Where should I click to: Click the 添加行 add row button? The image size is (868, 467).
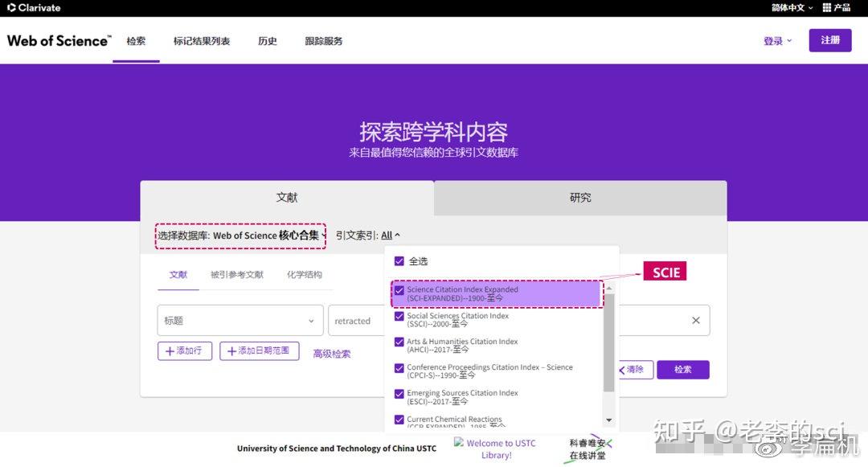(184, 350)
